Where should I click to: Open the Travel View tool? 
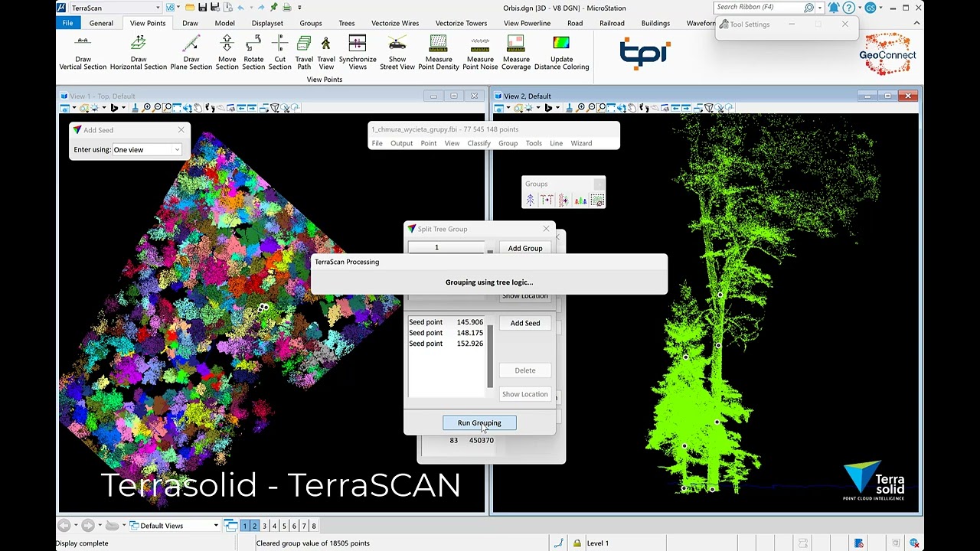pos(326,53)
